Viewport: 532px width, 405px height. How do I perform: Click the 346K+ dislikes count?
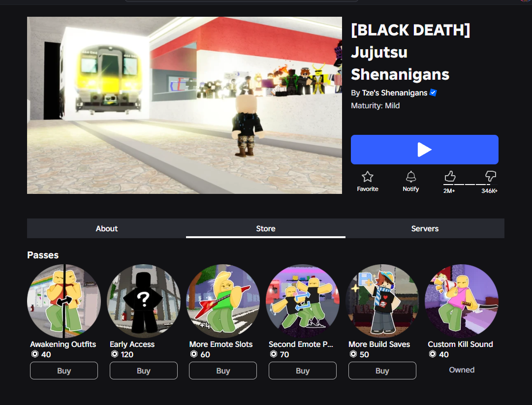489,191
